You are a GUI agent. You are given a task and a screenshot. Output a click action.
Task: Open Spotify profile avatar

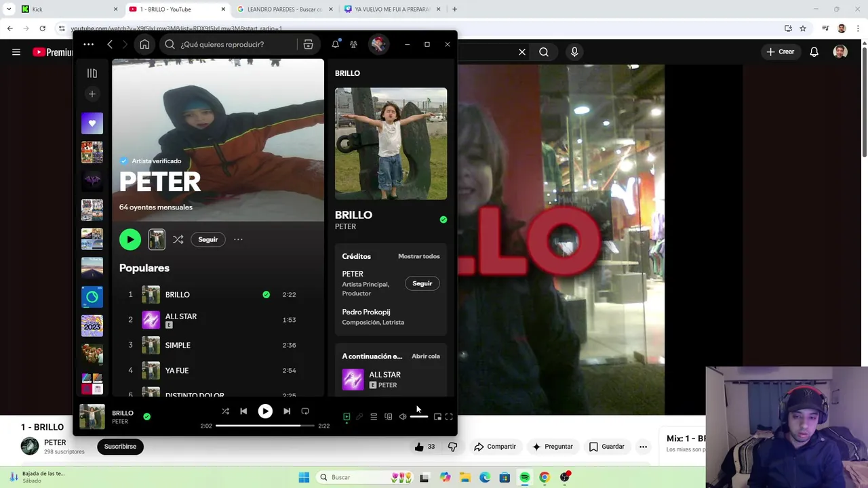tap(378, 44)
